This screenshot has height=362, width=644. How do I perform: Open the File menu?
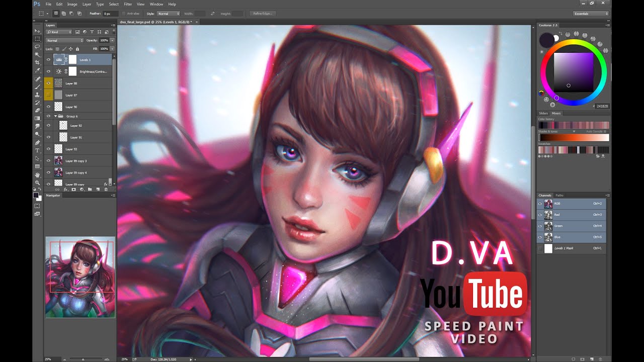click(x=49, y=4)
